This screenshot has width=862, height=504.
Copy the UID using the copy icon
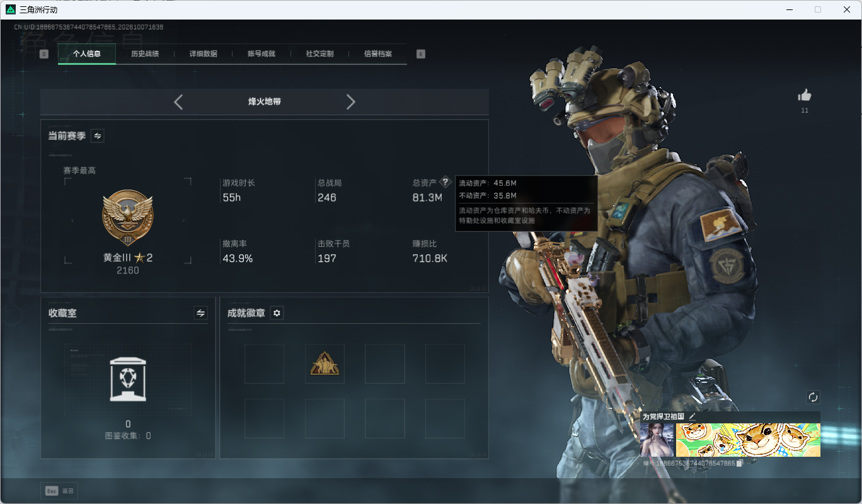tap(740, 463)
